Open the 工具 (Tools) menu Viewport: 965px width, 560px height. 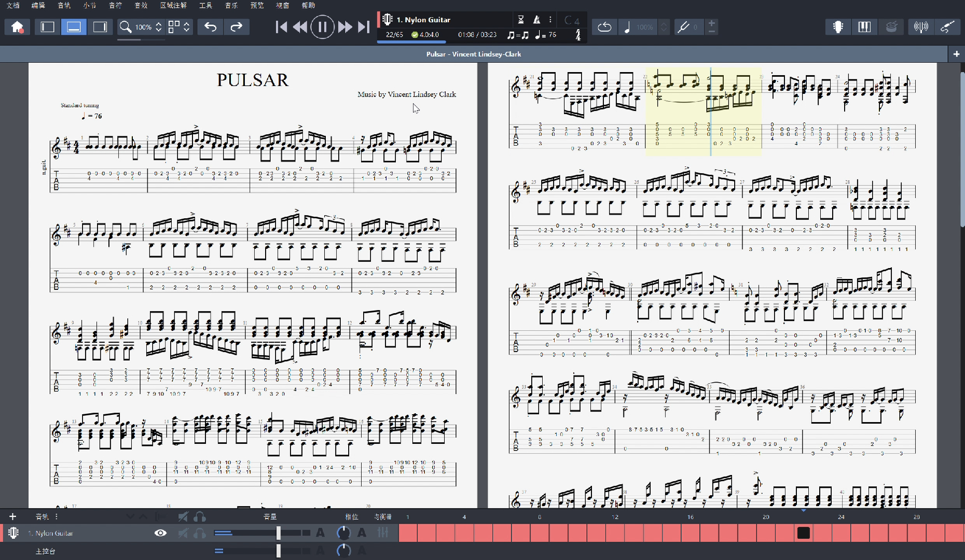pos(206,5)
